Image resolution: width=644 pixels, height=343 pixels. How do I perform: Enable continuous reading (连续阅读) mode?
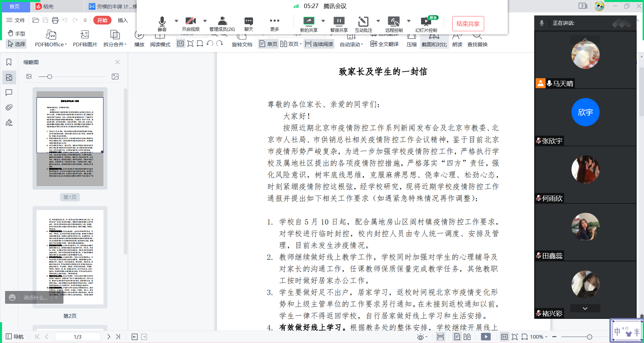point(319,44)
